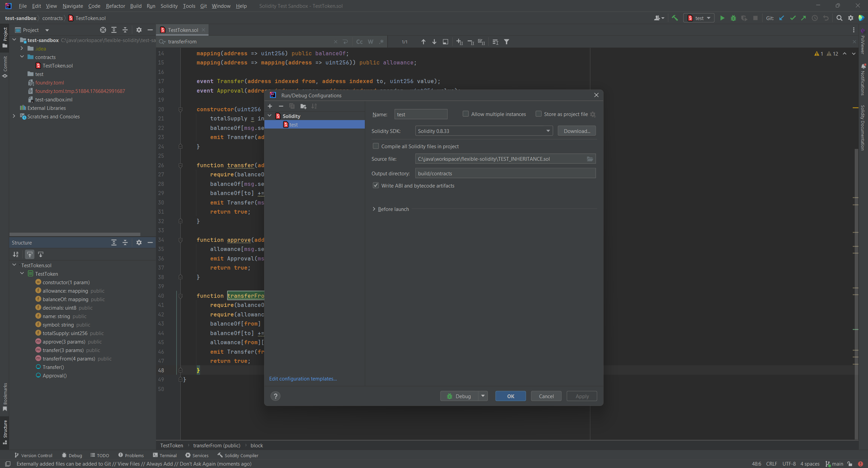This screenshot has height=468, width=868.
Task: Collapse contracts folder
Action: pyautogui.click(x=22, y=57)
